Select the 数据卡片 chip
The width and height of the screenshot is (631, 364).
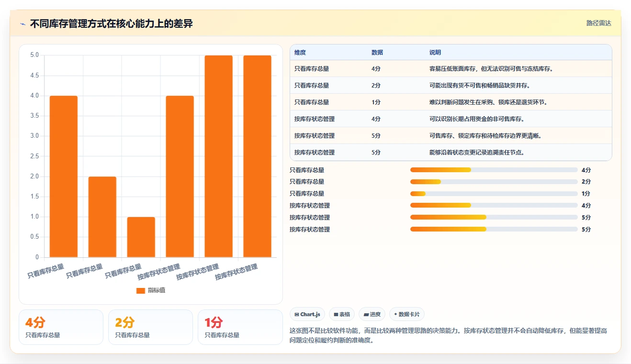407,314
